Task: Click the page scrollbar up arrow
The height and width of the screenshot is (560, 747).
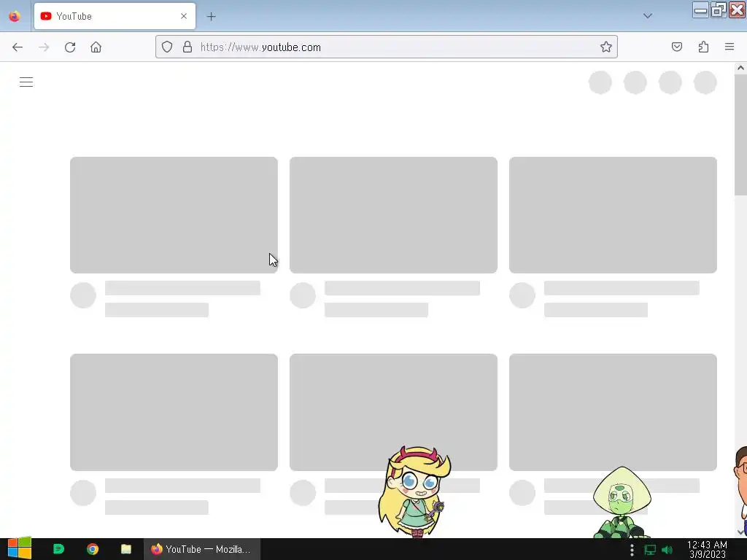Action: click(740, 68)
